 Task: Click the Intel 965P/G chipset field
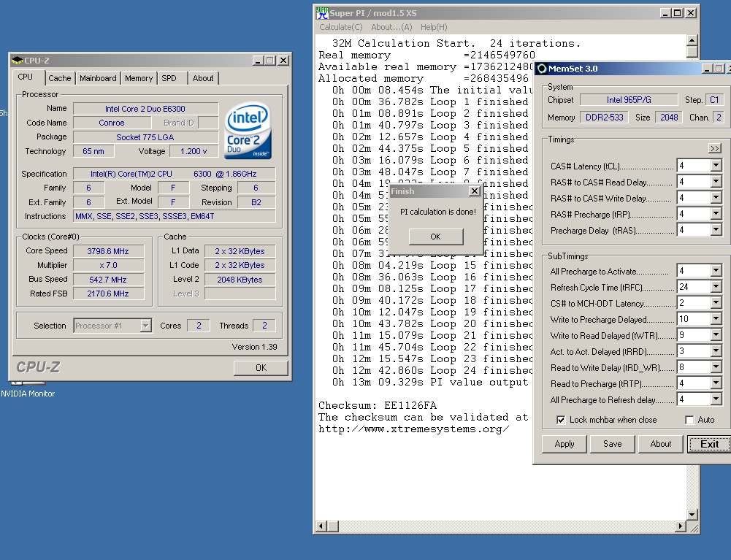[629, 100]
